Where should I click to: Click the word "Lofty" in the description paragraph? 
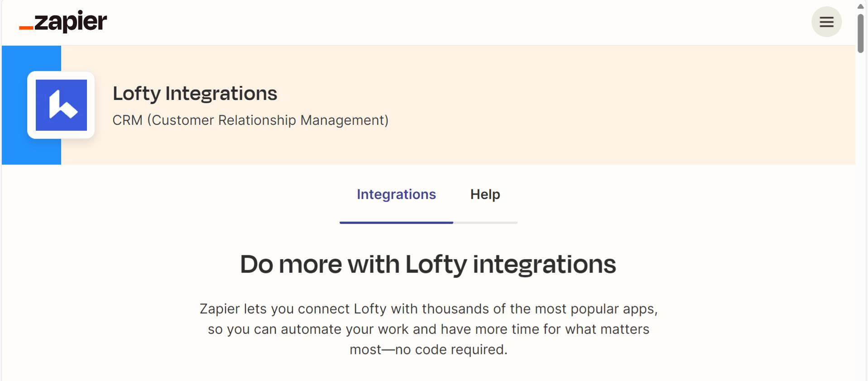coord(370,309)
